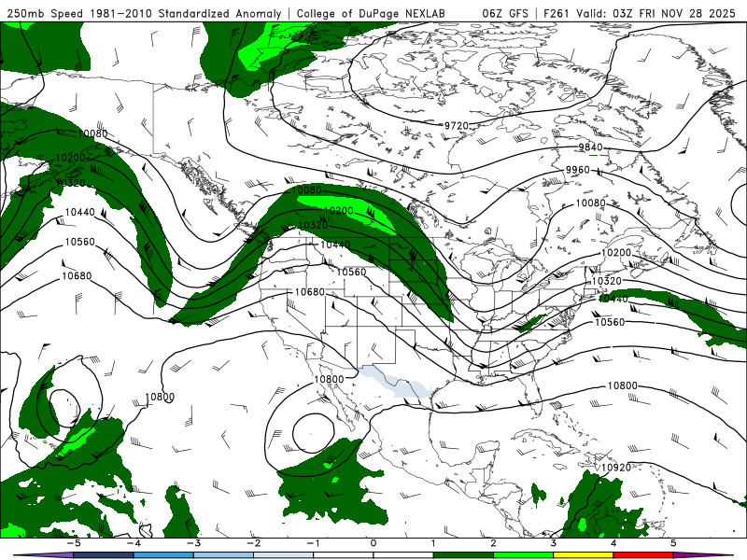Pick the bright green 2 to 3 colorbar segment
The width and height of the screenshot is (747, 560).
coord(523,555)
